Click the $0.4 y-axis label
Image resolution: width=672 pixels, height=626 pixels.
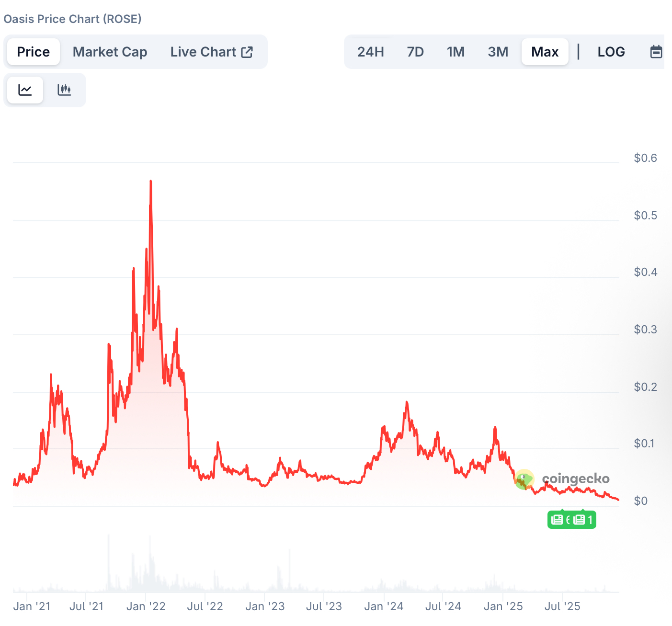click(x=645, y=272)
